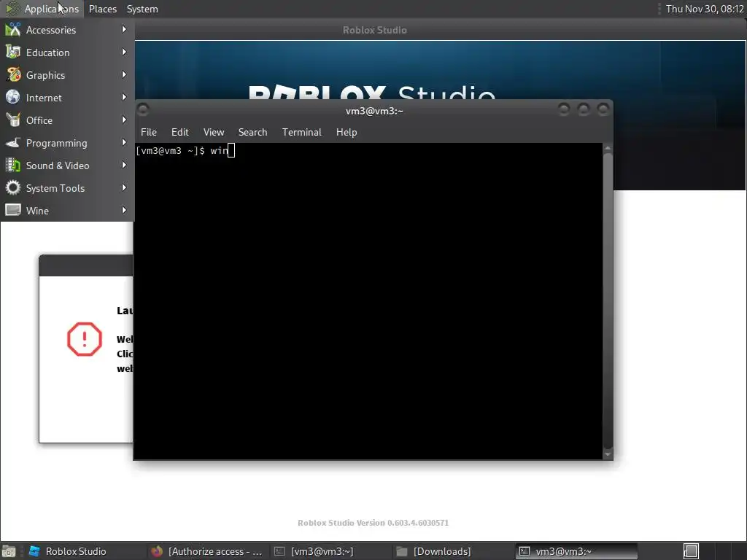The width and height of the screenshot is (747, 560).
Task: Click the vm3@vm3:~ terminal title bar
Action: 374,111
